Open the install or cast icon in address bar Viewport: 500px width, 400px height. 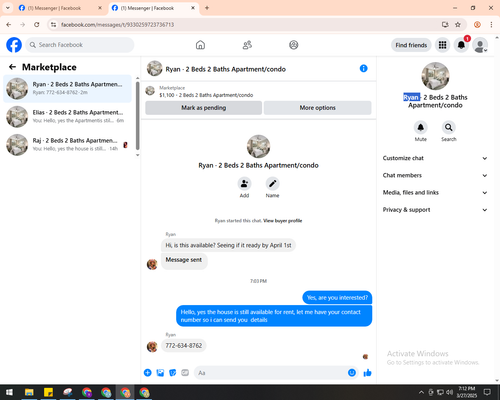[x=445, y=25]
